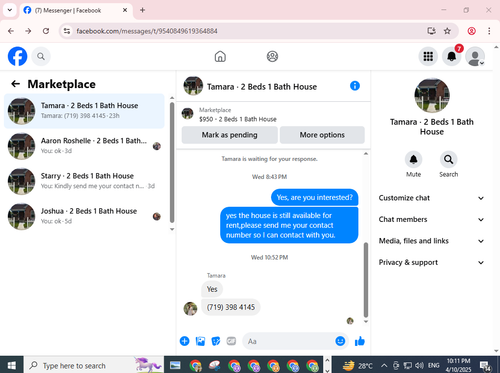Open the account profile avatar menu
Screen dimensions: 500x373
pyautogui.click(x=475, y=56)
